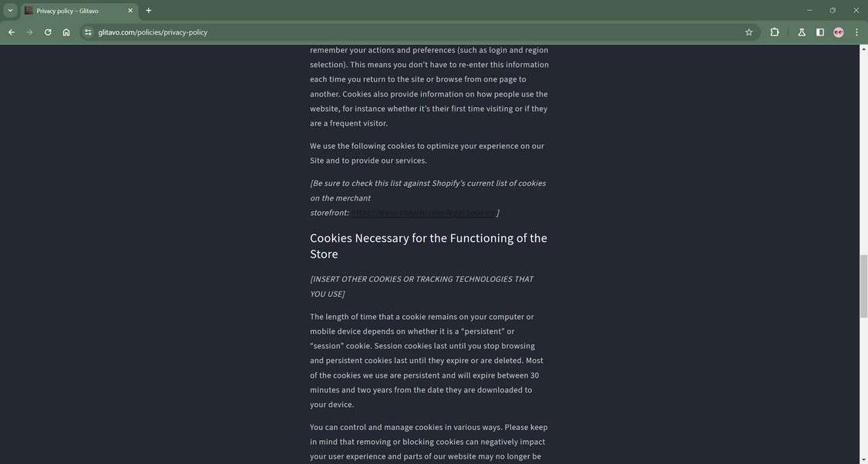Open the browser home page
The width and height of the screenshot is (868, 464).
[66, 32]
